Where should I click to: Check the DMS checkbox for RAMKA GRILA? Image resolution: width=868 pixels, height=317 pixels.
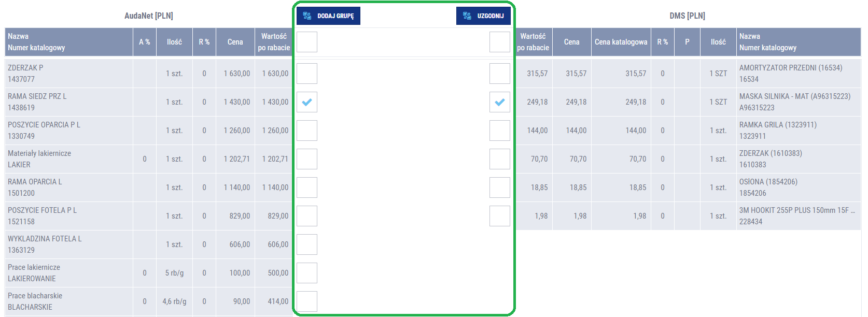(499, 131)
